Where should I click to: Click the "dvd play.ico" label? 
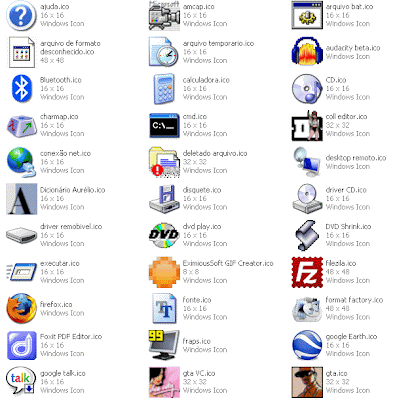click(x=202, y=227)
